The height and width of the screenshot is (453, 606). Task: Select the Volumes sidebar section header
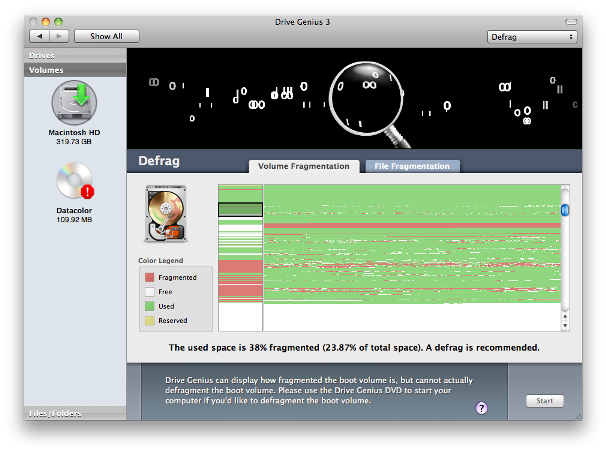[x=75, y=70]
